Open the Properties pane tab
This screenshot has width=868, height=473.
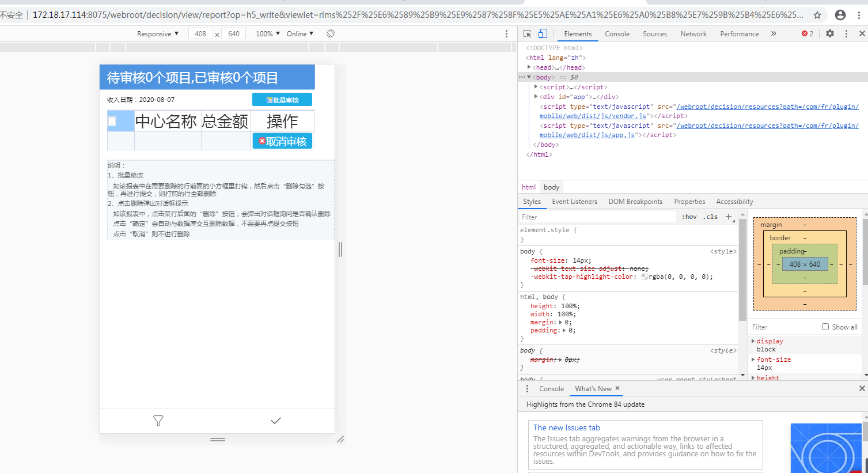pyautogui.click(x=689, y=202)
